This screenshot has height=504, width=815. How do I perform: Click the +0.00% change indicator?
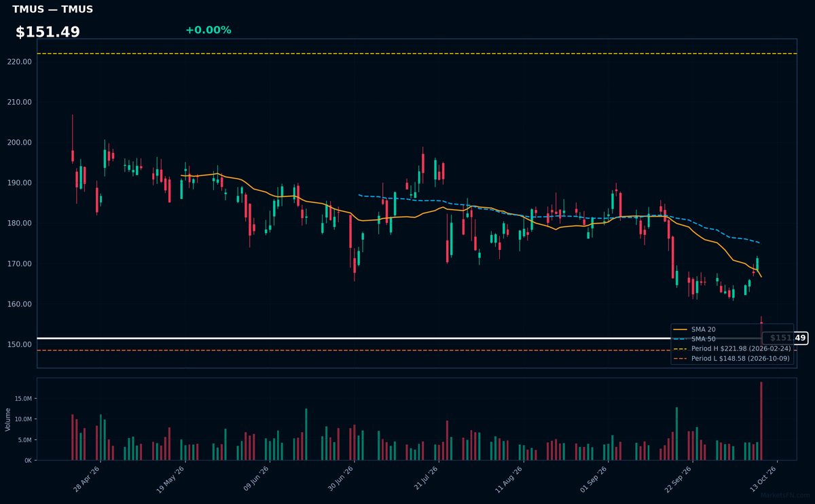pos(208,30)
